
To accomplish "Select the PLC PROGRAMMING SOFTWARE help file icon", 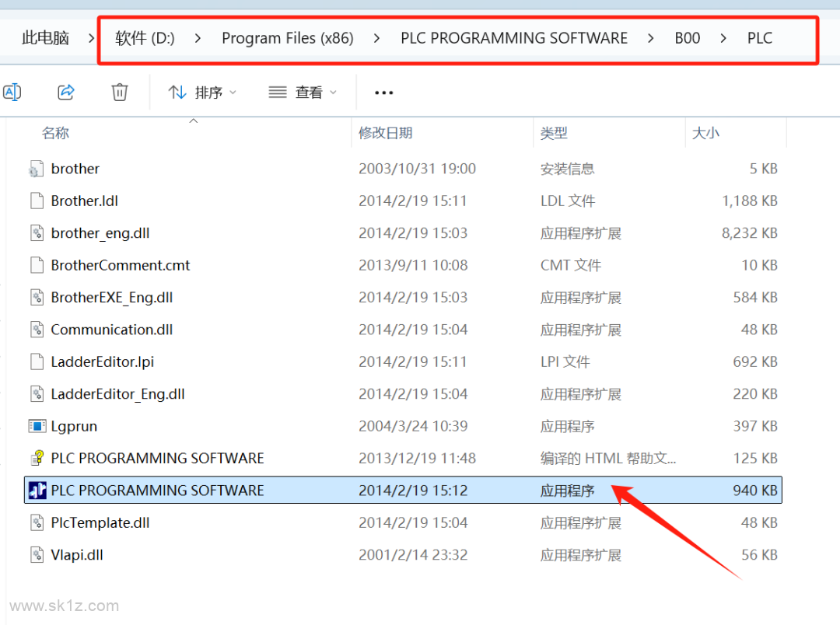I will [x=37, y=458].
